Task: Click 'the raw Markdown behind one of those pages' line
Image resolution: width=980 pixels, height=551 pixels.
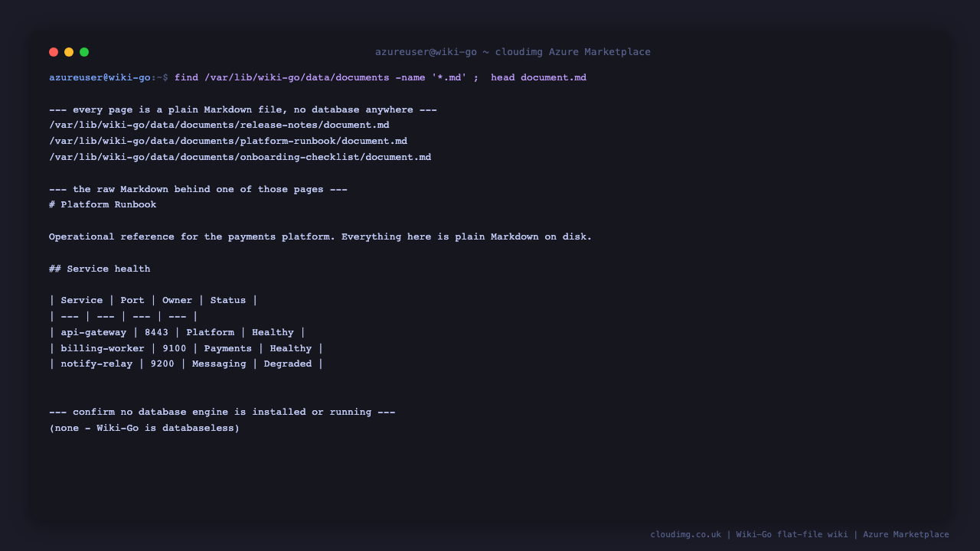Action: 198,189
